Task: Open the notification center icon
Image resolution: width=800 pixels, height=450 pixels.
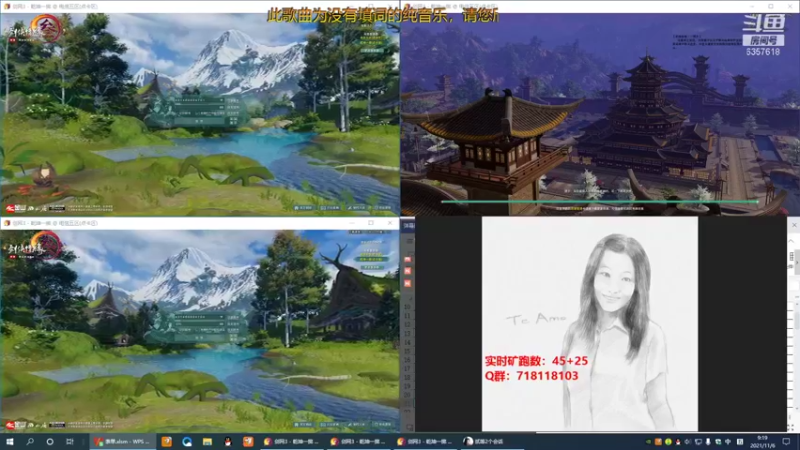Action: (x=787, y=441)
